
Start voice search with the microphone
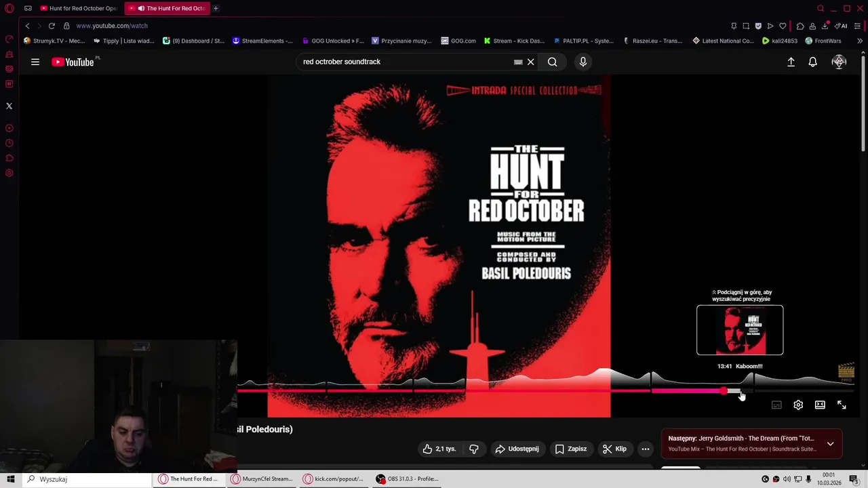point(583,62)
